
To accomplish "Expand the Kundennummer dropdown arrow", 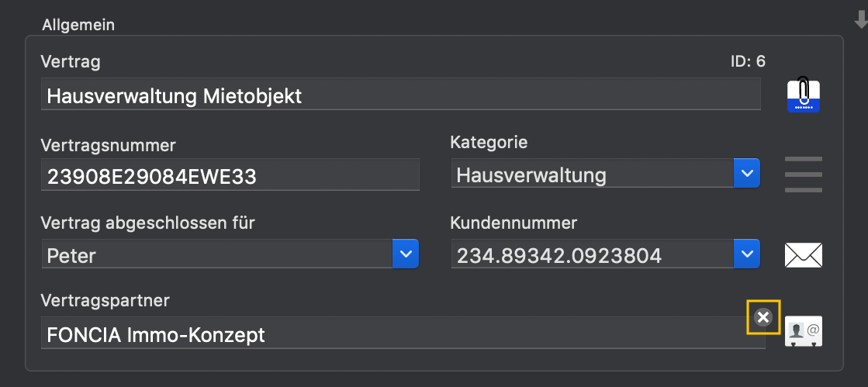I will (x=747, y=254).
